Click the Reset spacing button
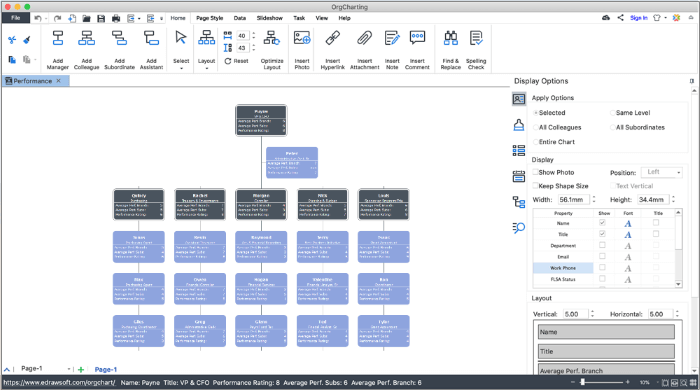 (x=236, y=61)
